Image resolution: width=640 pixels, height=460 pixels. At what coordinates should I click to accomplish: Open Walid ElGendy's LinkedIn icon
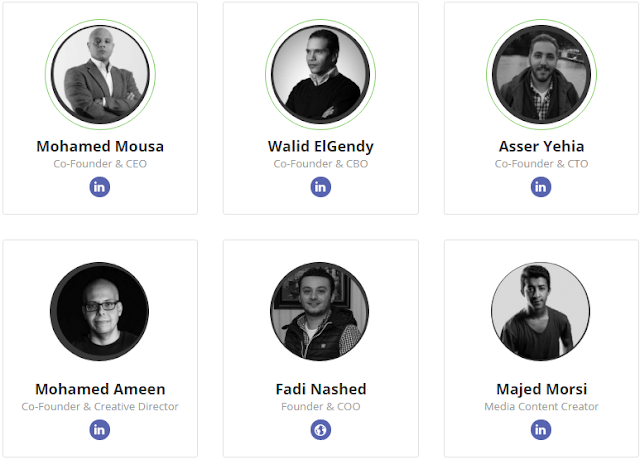(321, 187)
